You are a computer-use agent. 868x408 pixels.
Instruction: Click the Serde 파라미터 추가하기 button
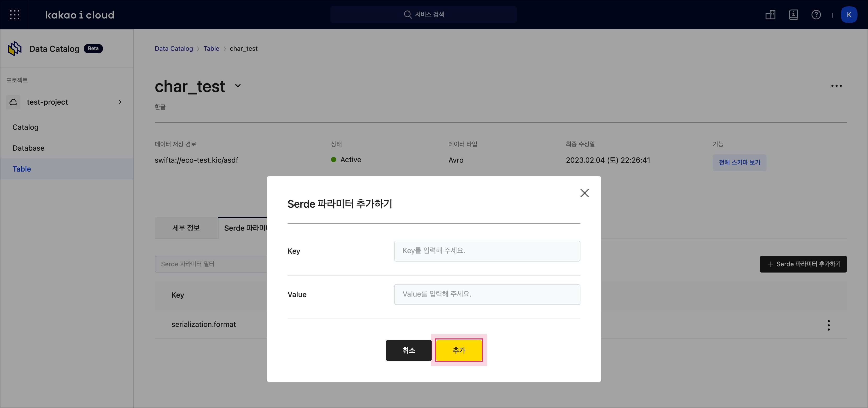(803, 264)
